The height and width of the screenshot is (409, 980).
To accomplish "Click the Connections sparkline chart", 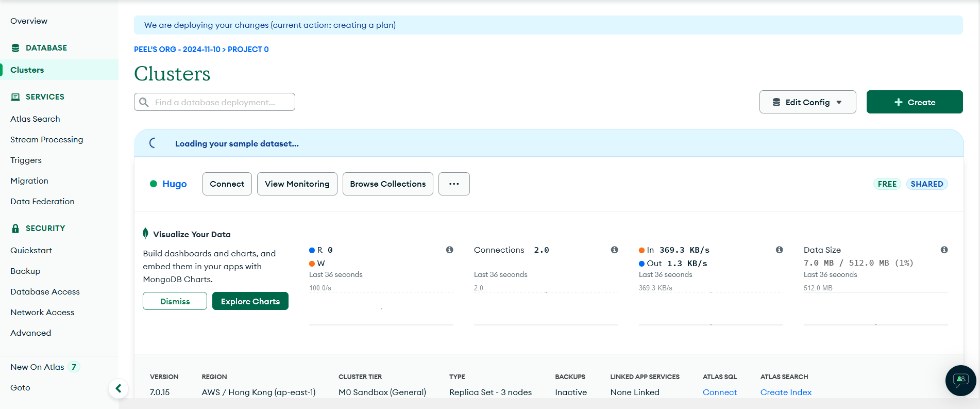I will point(546,308).
